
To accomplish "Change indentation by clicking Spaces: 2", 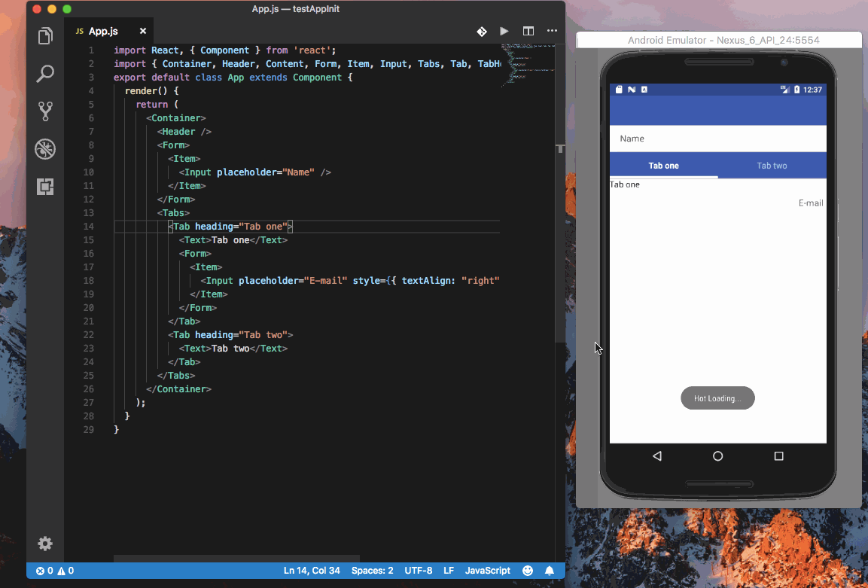I will coord(372,570).
